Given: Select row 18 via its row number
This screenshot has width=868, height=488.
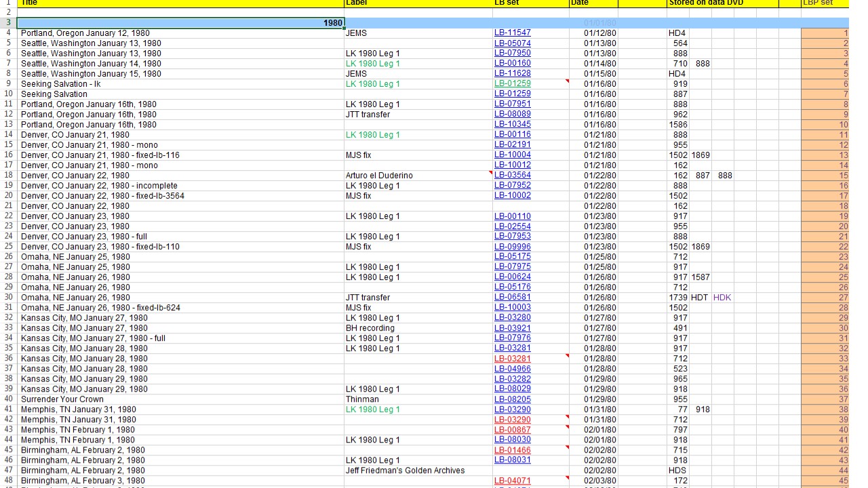Looking at the screenshot, I should [8, 176].
